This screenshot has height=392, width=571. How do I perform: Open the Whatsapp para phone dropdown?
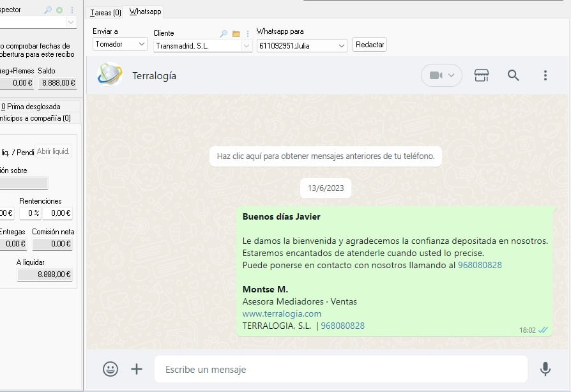[x=301, y=46]
